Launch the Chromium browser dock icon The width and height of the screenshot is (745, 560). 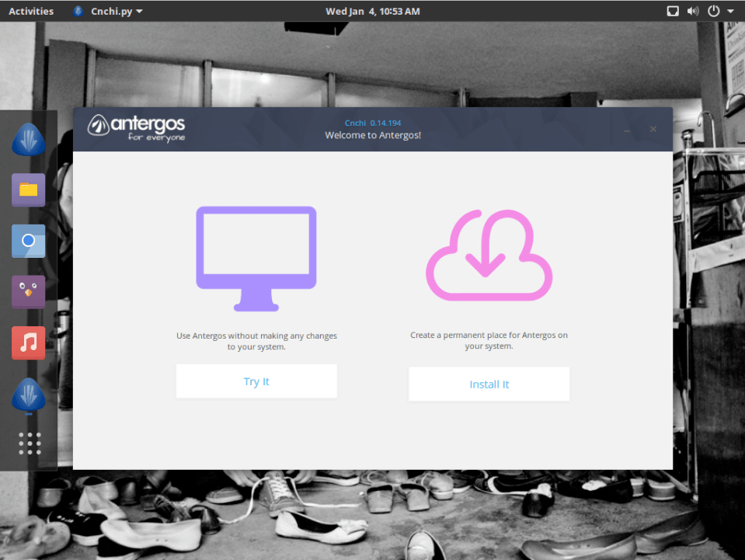tap(29, 241)
